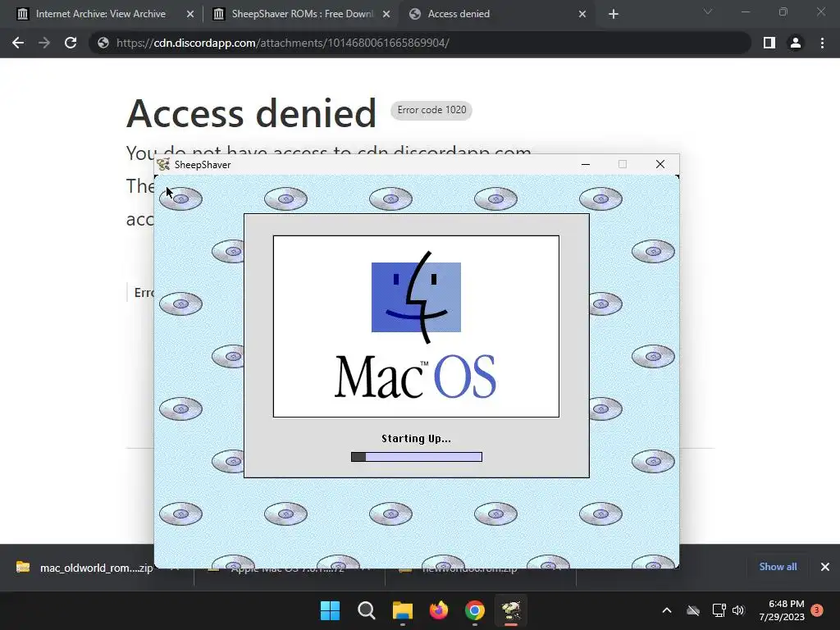Viewport: 840px width, 630px height.
Task: Open a new browser tab
Action: point(614,14)
